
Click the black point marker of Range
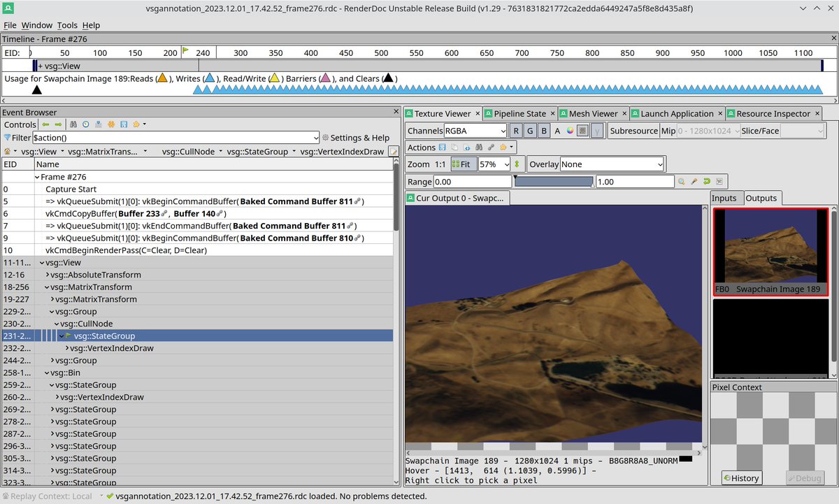point(515,178)
